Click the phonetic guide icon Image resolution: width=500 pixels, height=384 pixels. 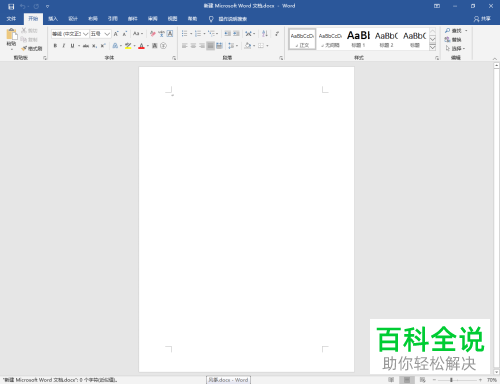(161, 34)
